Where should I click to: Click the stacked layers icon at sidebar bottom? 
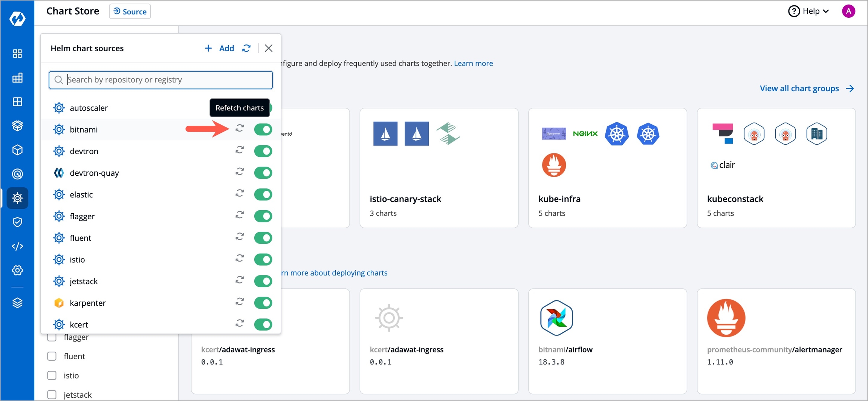pyautogui.click(x=17, y=303)
